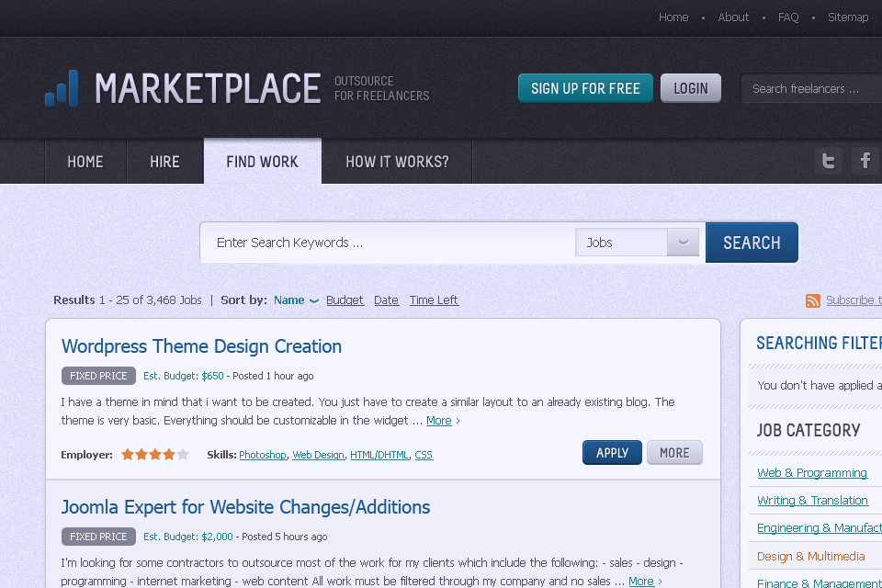
Task: Apply to the Wordpress Theme Design job
Action: 611,452
